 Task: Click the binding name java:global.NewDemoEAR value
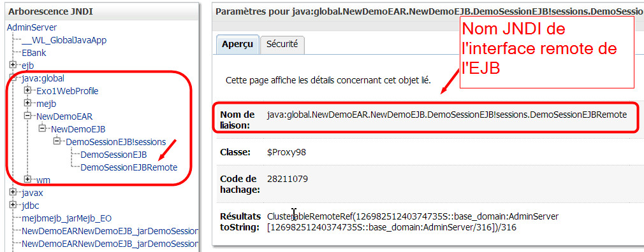[x=447, y=115]
